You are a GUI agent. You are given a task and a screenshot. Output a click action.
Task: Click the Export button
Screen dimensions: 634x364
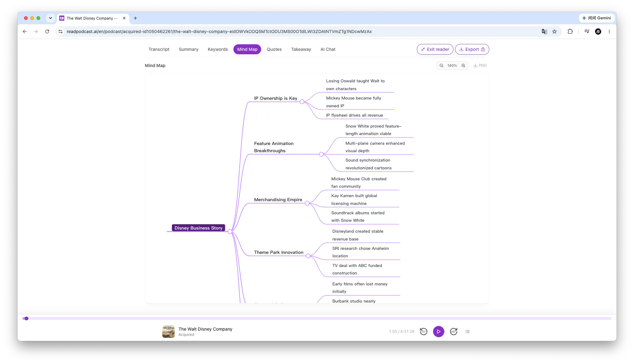coord(472,49)
